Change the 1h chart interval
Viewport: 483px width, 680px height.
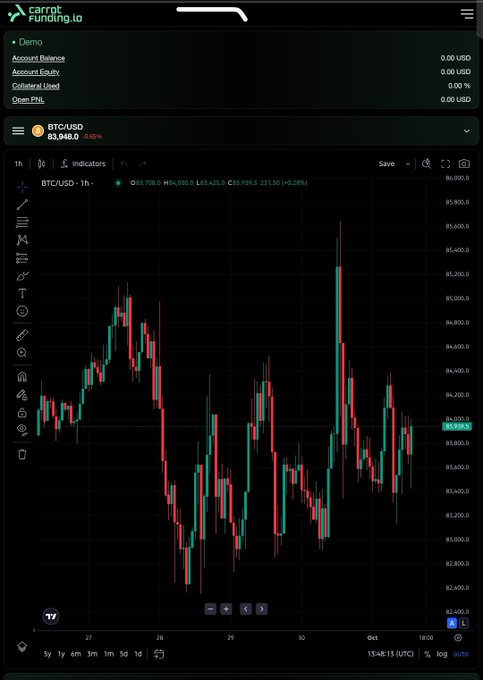pos(18,163)
